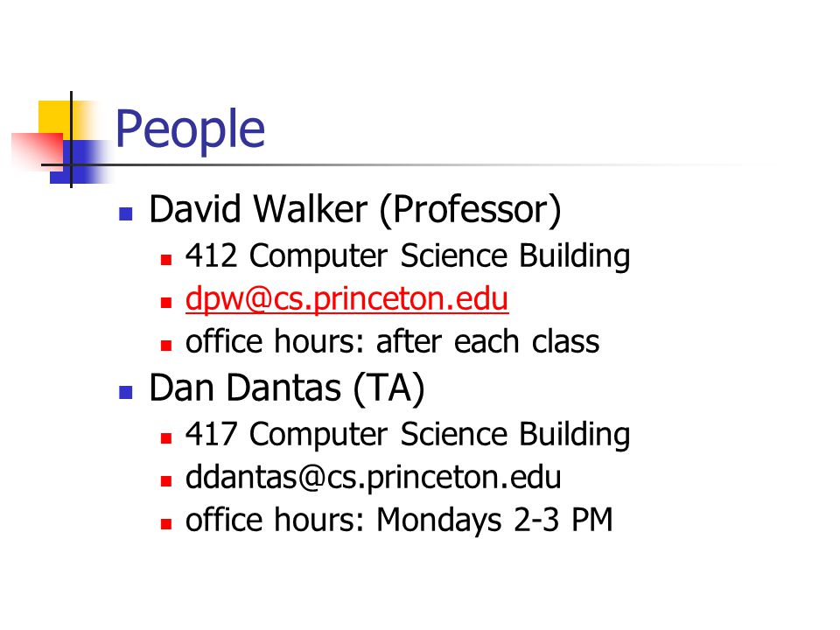This screenshot has height=630, width=840.
Task: Click the blue square in slide logo
Action: pos(80,162)
